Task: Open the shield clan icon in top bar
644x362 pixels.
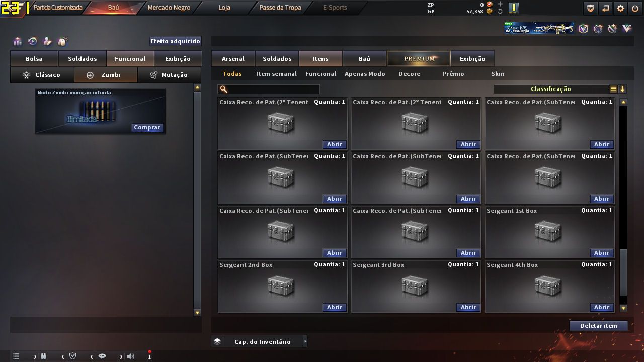Action: click(591, 8)
